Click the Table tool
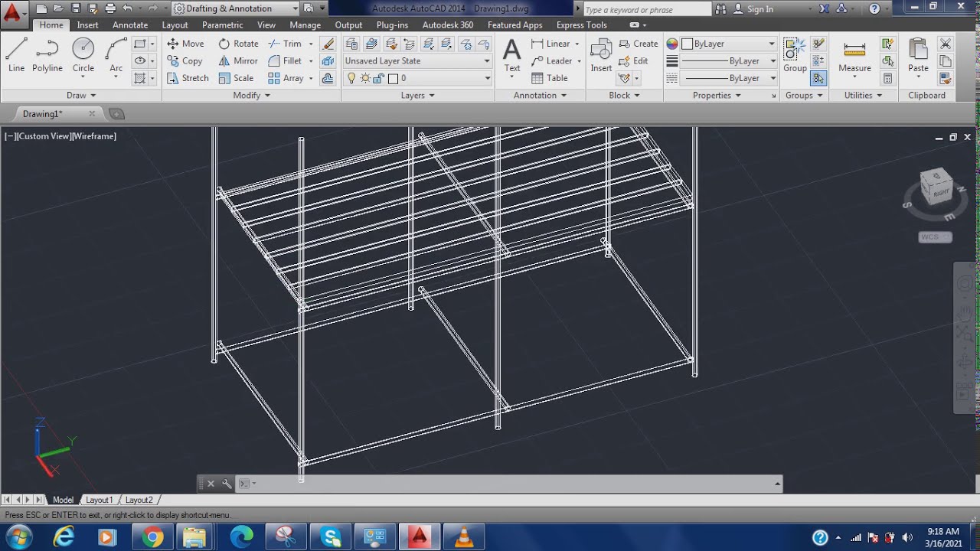The height and width of the screenshot is (551, 980). click(x=550, y=78)
